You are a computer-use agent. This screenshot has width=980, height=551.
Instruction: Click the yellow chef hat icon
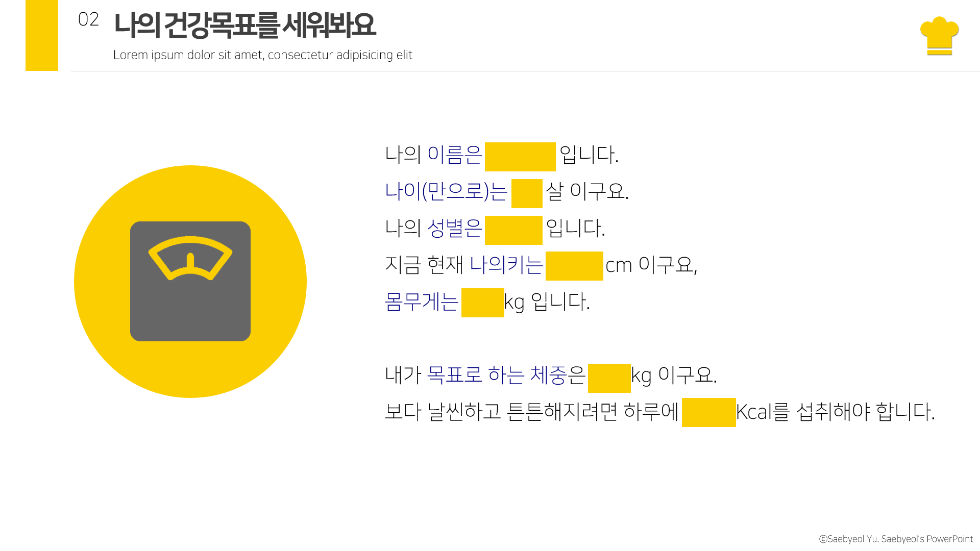pyautogui.click(x=939, y=35)
